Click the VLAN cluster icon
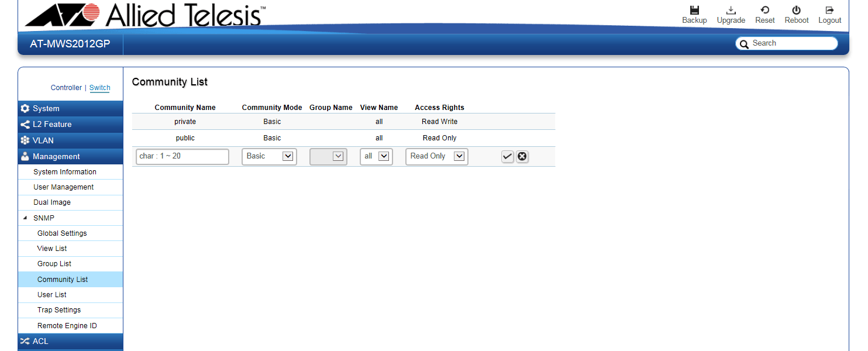The width and height of the screenshot is (868, 351). coord(25,140)
